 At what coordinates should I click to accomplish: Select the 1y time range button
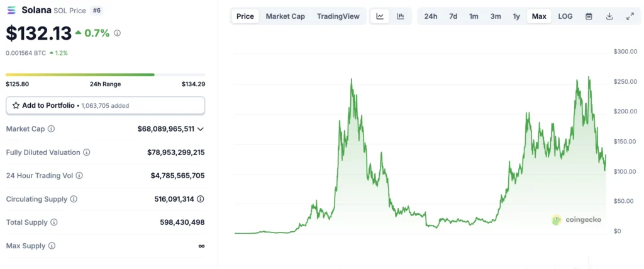pos(516,16)
